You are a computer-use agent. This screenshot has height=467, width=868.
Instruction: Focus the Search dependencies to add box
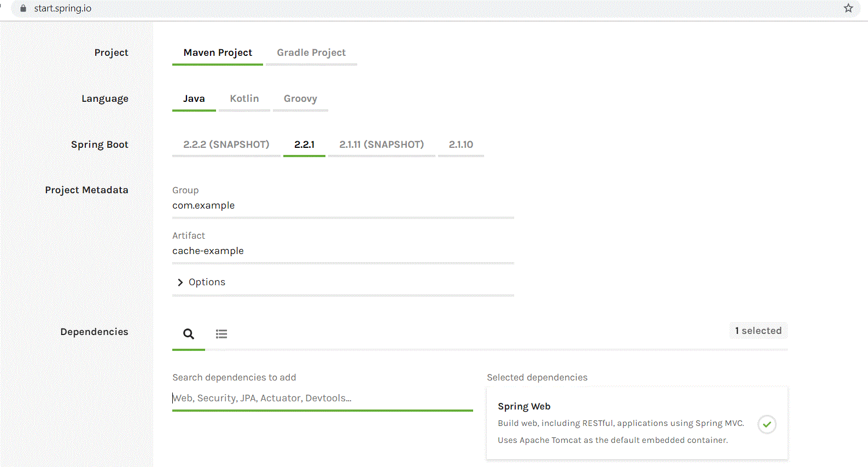pyautogui.click(x=323, y=399)
